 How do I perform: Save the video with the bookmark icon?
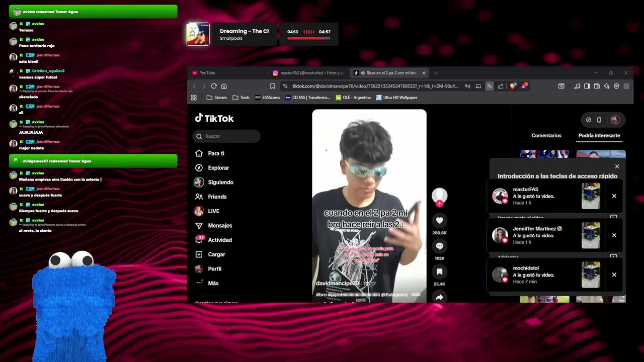coord(439,271)
